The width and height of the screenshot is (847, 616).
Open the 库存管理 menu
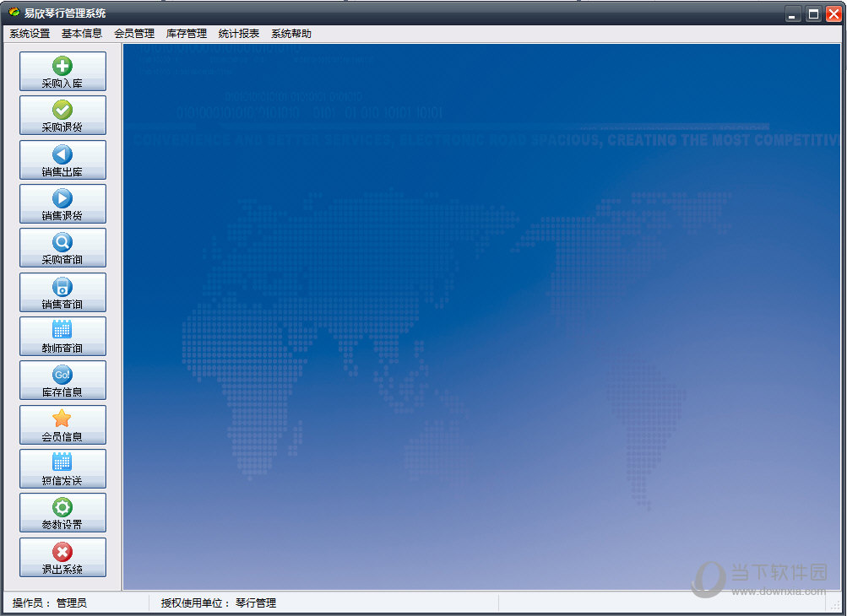(187, 34)
